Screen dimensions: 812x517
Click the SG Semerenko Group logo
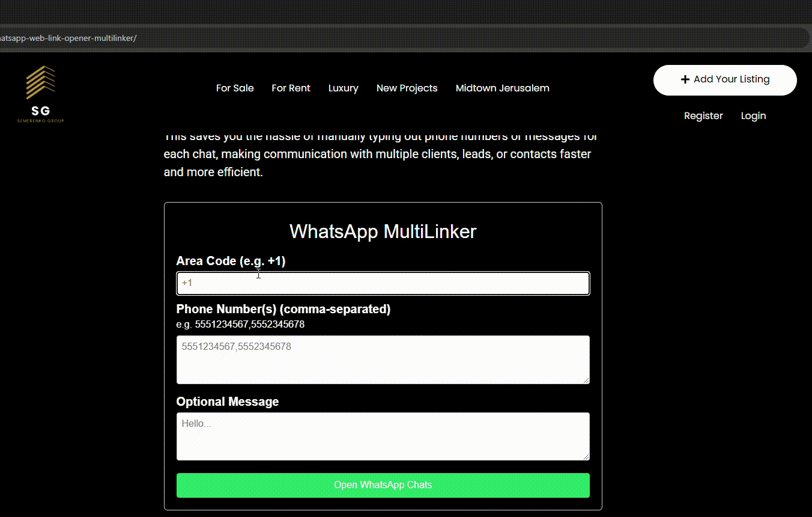point(41,94)
